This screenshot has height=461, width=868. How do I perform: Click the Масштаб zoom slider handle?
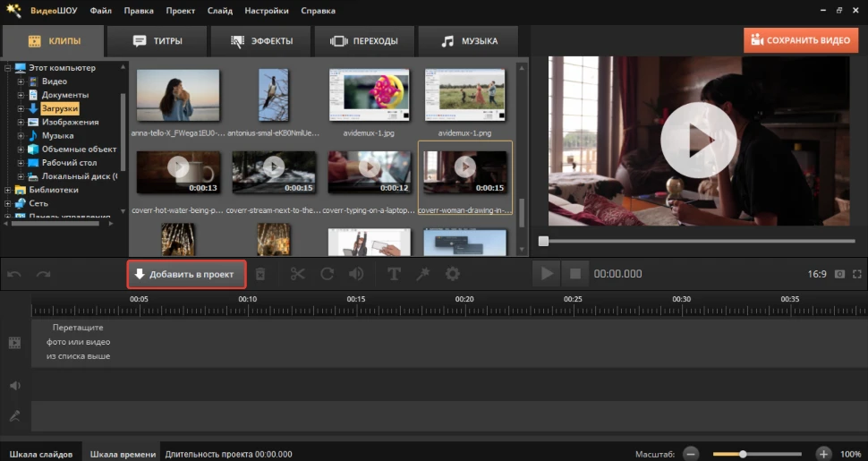click(x=743, y=454)
